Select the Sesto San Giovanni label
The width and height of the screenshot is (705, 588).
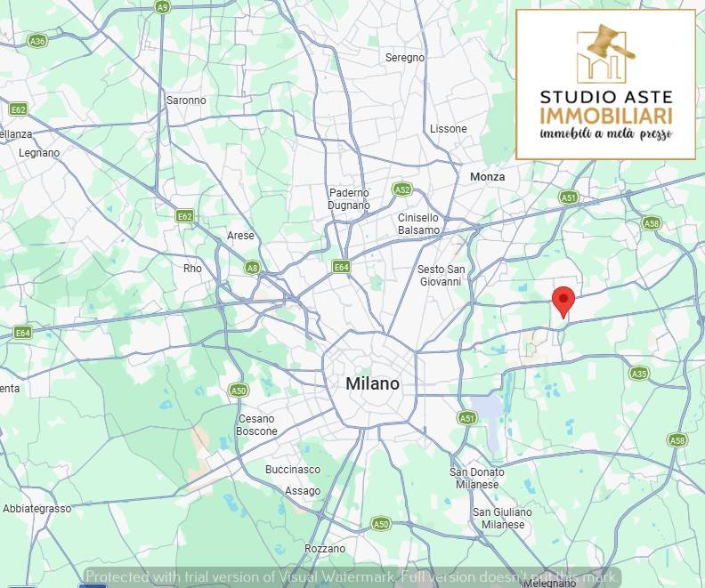click(x=442, y=276)
